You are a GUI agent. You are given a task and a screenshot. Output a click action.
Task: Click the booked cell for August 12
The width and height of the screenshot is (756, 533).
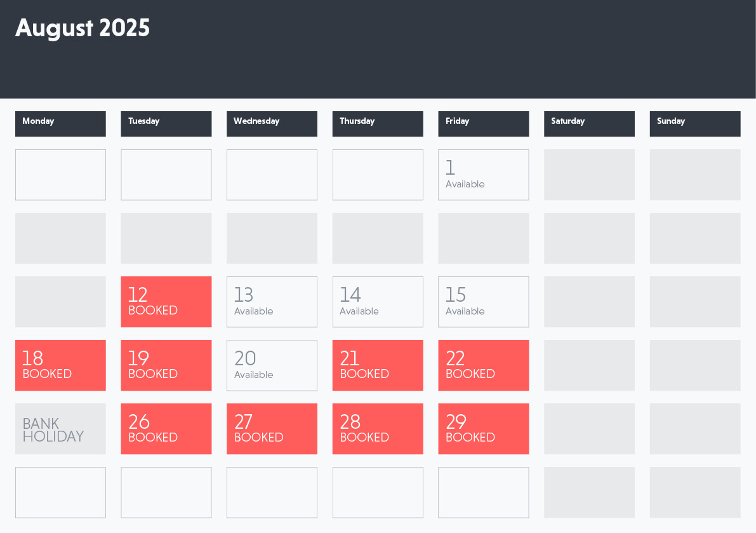click(166, 302)
